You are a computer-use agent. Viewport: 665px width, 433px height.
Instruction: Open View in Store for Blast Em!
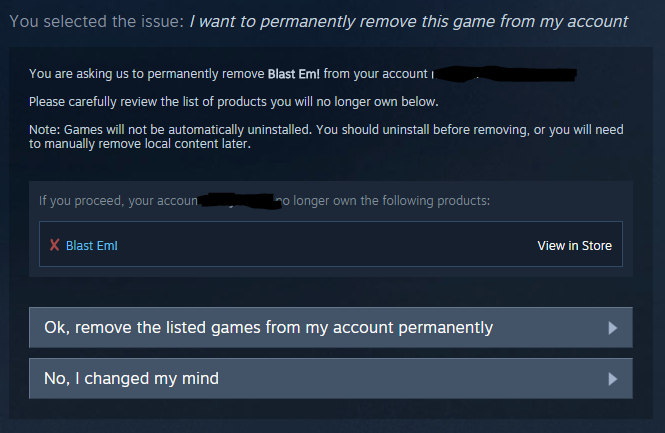(574, 245)
